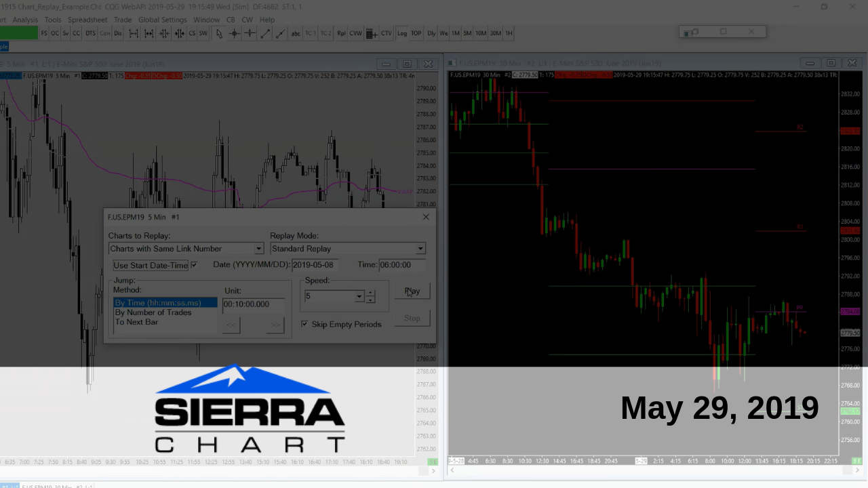868x488 pixels.
Task: Uncheck the Use Start Date-Time checkbox
Action: (x=195, y=264)
